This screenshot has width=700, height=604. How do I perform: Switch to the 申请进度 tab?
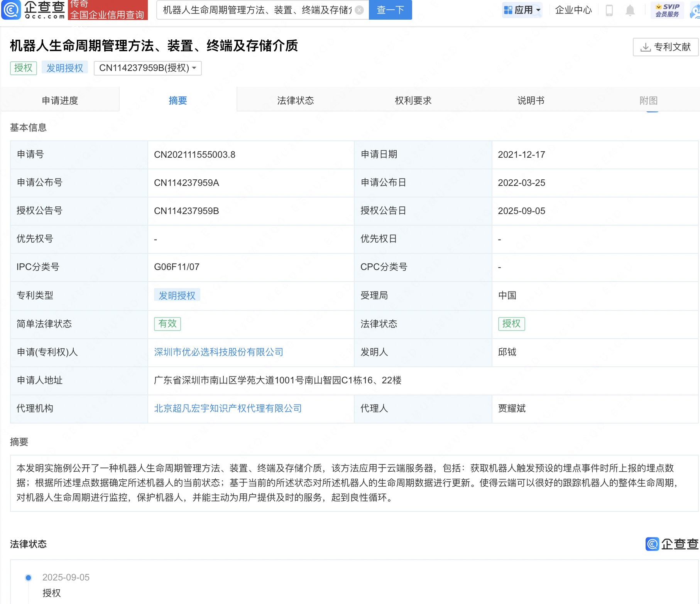pos(60,101)
